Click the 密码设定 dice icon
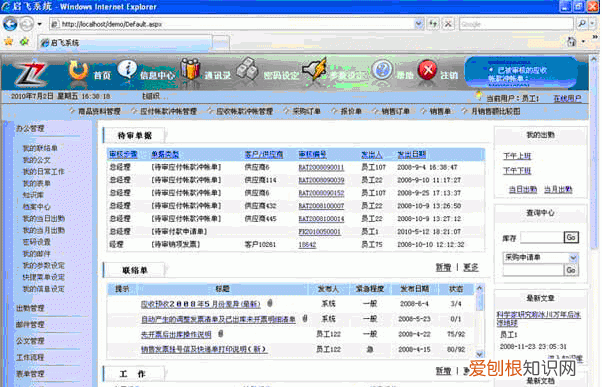Viewport: 602px width, 387px height. 247,69
